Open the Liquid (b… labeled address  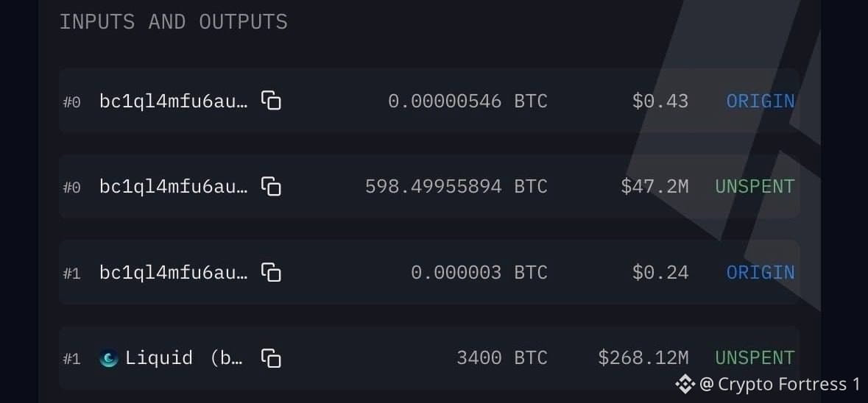coord(184,358)
